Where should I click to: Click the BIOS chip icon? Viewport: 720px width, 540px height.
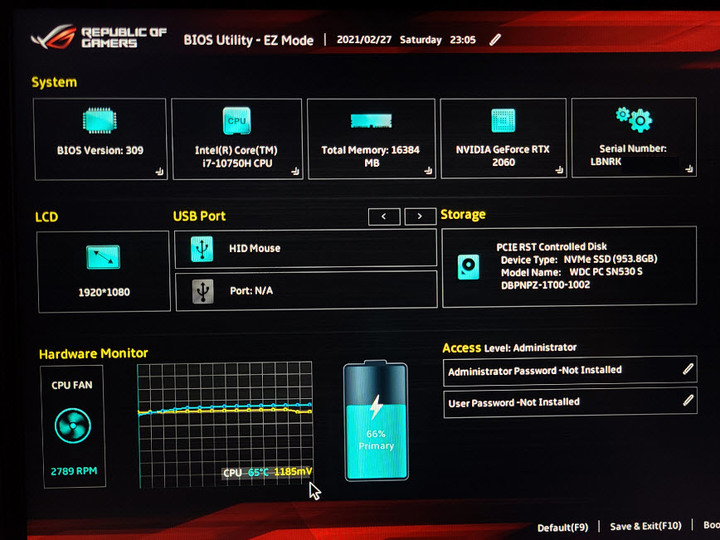[x=99, y=121]
